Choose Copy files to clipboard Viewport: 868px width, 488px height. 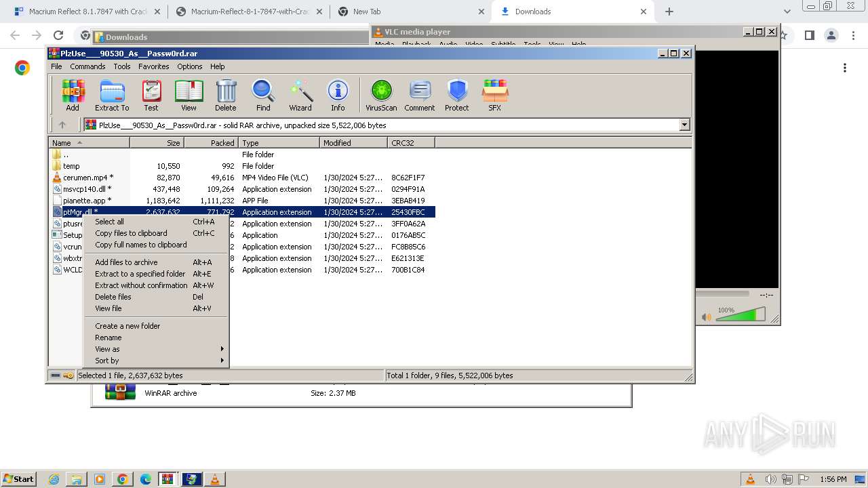click(x=156, y=233)
